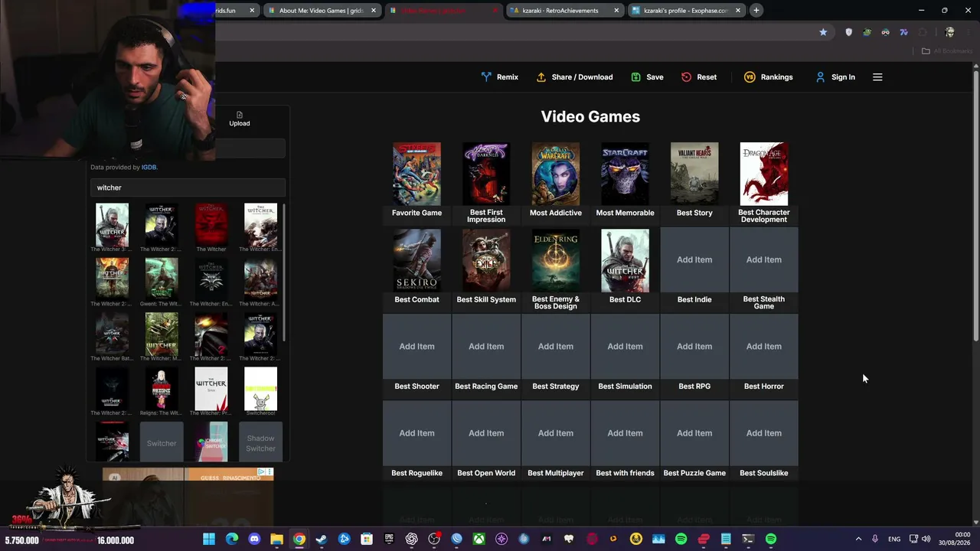Open Microsoft Edge from the taskbar
Screen dimensions: 980x551
[232, 540]
